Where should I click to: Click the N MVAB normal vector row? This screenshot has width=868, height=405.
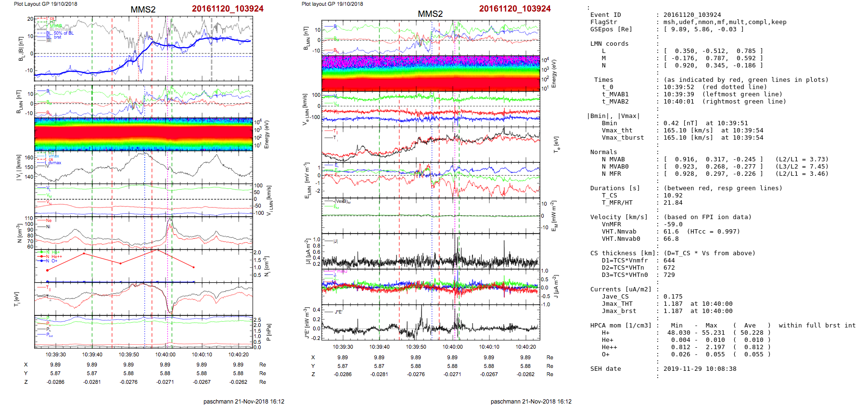click(x=713, y=159)
